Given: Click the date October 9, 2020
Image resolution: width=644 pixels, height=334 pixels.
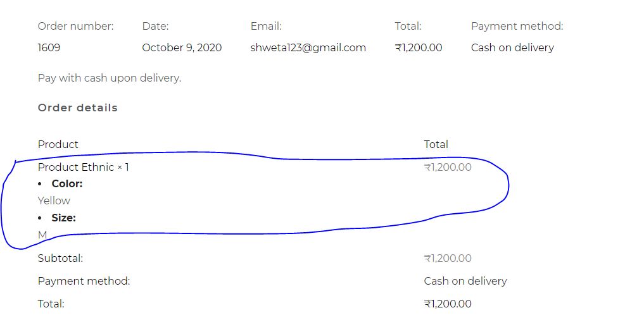Looking at the screenshot, I should tap(182, 47).
